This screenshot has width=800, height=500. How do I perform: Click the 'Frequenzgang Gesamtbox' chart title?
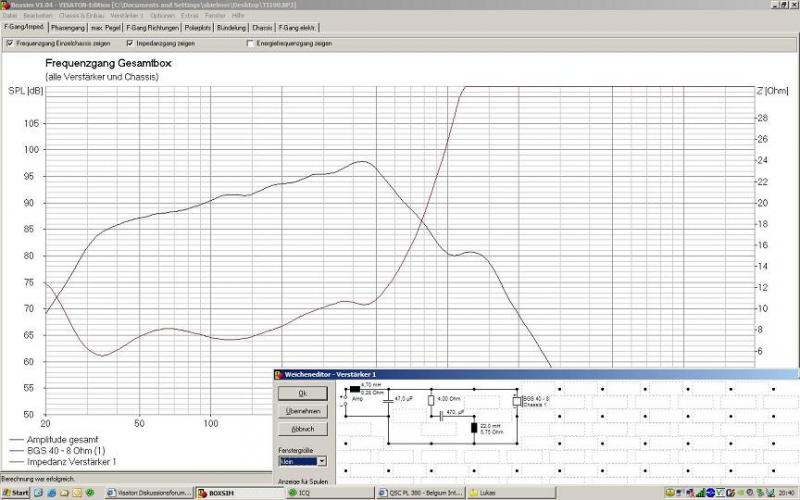tap(108, 63)
